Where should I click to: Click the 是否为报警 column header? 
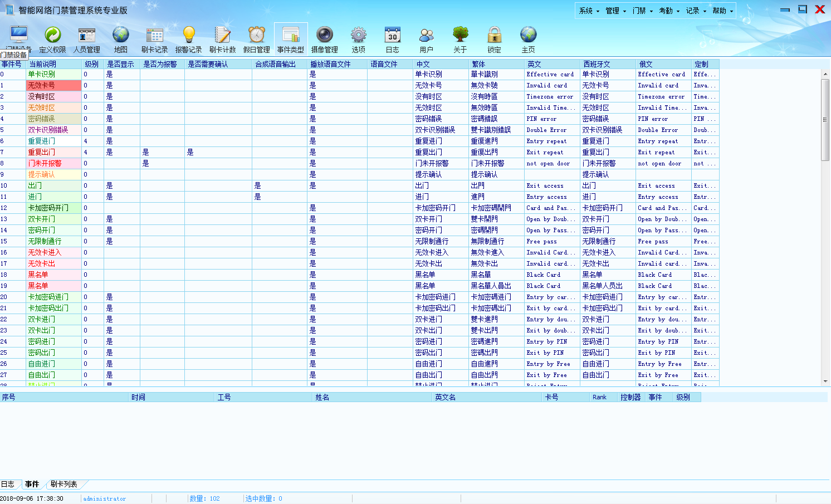(162, 64)
